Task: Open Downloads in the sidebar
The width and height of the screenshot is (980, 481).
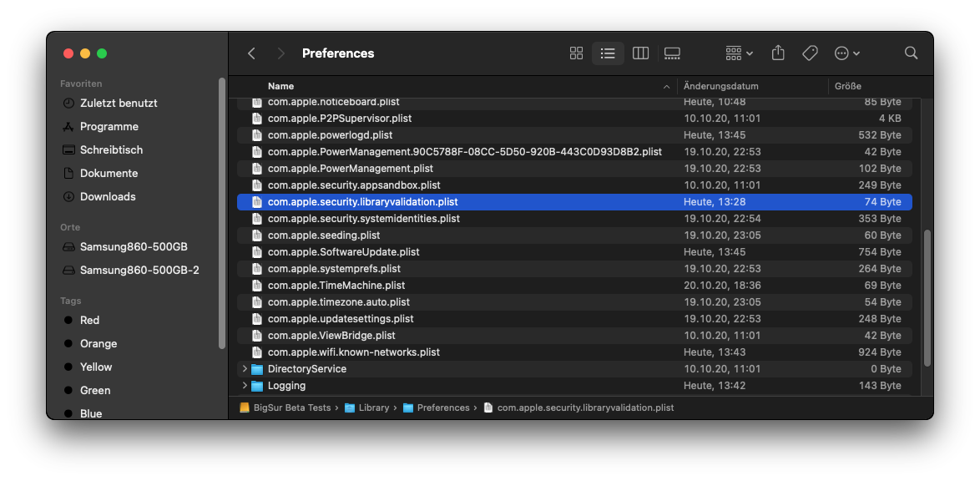Action: [107, 197]
